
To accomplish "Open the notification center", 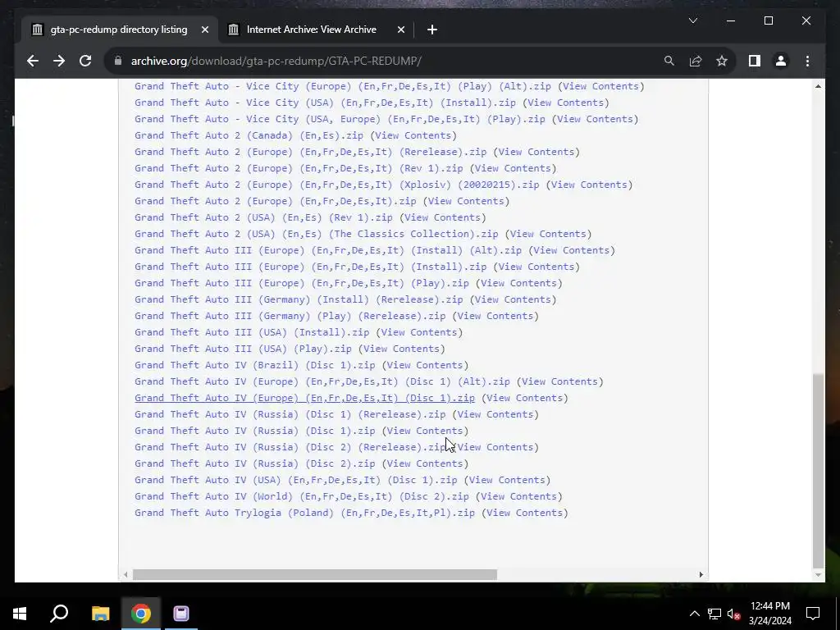I will coord(813,614).
